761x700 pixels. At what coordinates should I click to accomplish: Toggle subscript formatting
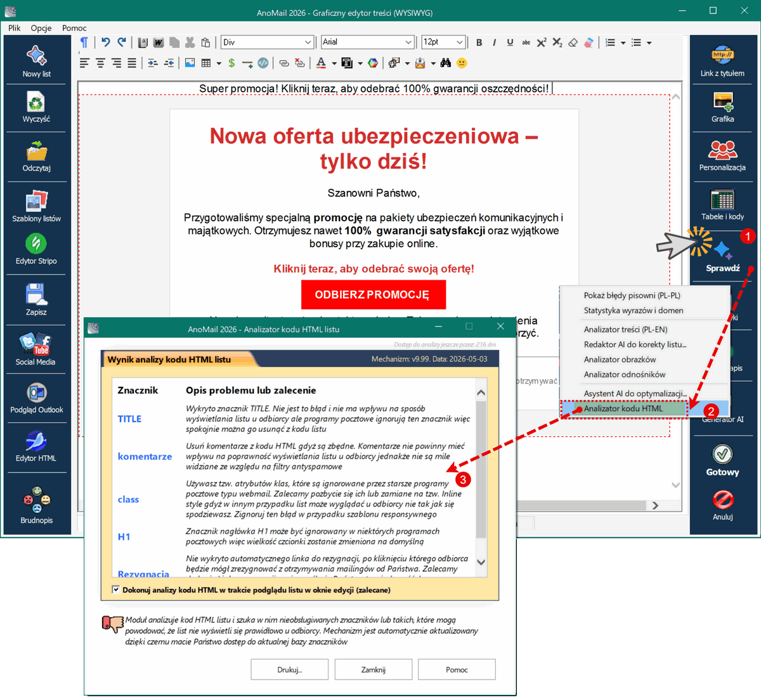[557, 42]
